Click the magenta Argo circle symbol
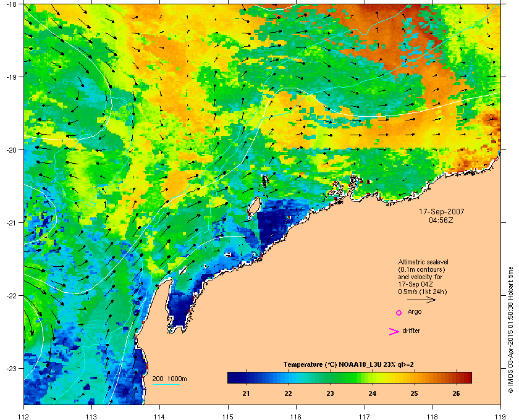Viewport: 519px width, 420px height. 399,313
